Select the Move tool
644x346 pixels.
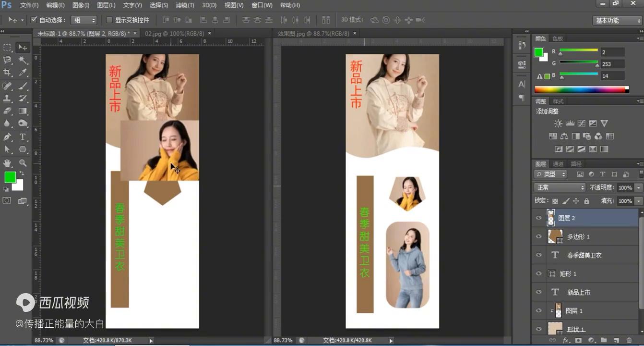tap(22, 47)
